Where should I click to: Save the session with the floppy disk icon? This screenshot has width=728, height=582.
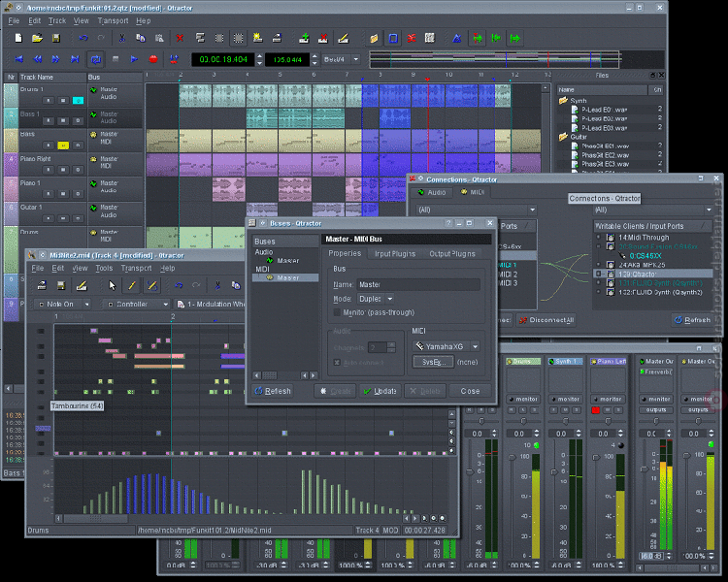click(56, 39)
